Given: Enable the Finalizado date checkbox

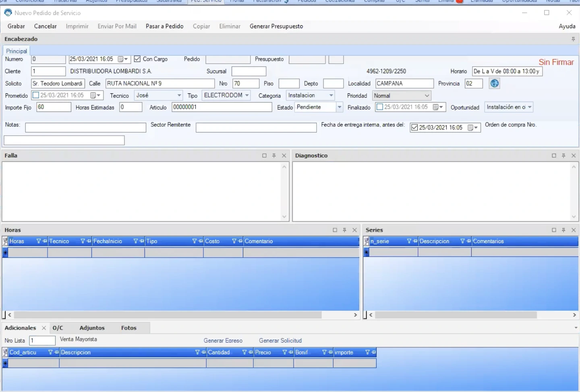Looking at the screenshot, I should (380, 107).
